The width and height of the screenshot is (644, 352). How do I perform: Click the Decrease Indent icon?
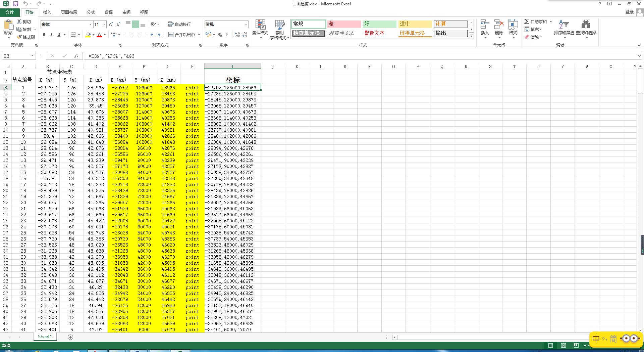coord(153,35)
